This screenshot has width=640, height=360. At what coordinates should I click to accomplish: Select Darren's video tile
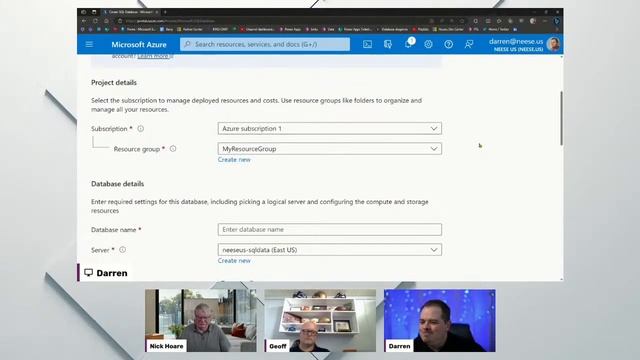pos(440,320)
